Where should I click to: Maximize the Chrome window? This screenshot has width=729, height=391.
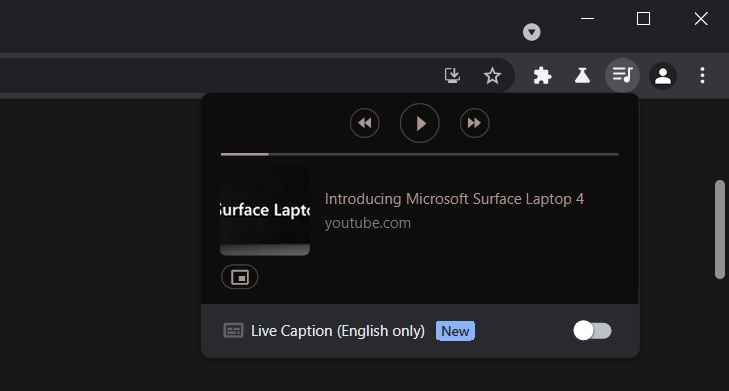click(643, 19)
